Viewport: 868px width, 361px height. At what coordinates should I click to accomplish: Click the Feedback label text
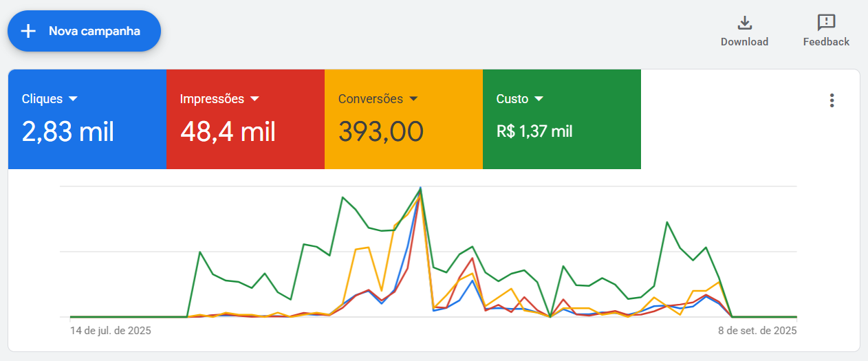(826, 42)
